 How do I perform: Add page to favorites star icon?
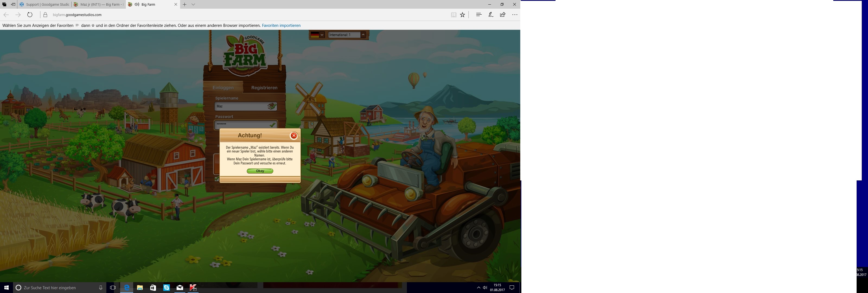click(x=463, y=14)
